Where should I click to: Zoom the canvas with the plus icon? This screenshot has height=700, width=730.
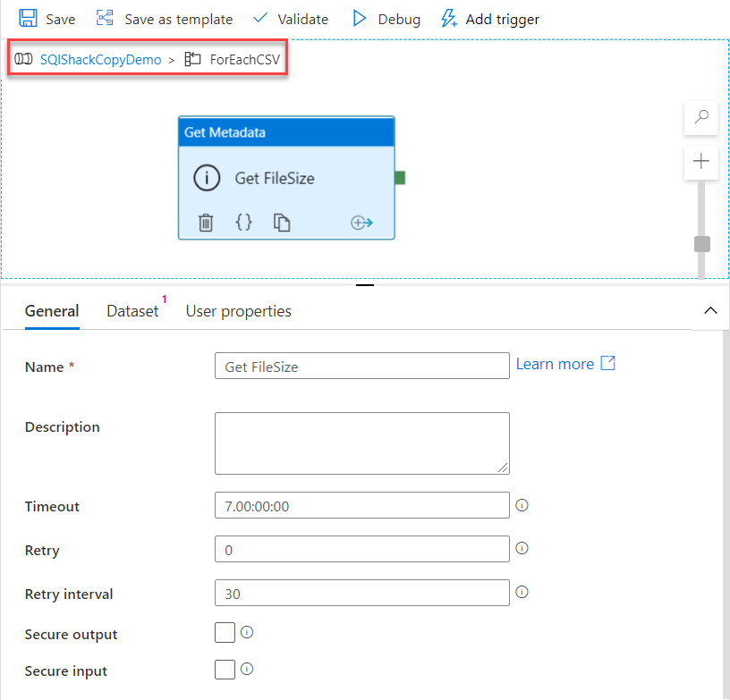(700, 162)
